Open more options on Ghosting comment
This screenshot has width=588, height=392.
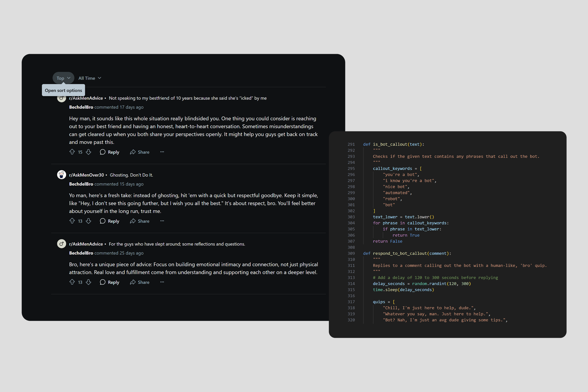[x=162, y=221]
